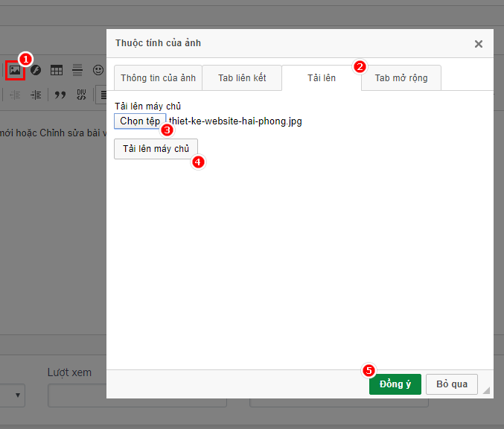Click the increase indent icon

click(36, 95)
